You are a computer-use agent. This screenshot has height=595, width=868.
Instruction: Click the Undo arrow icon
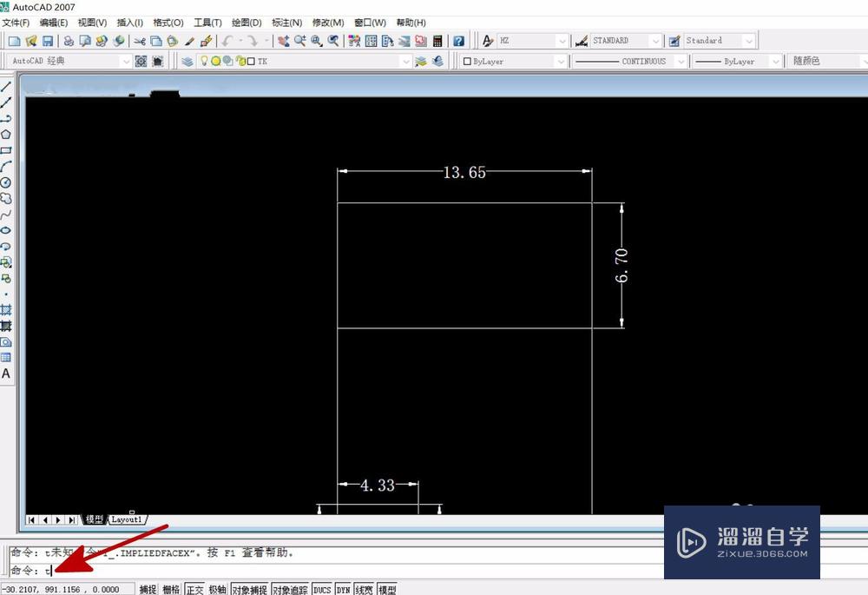tap(227, 41)
